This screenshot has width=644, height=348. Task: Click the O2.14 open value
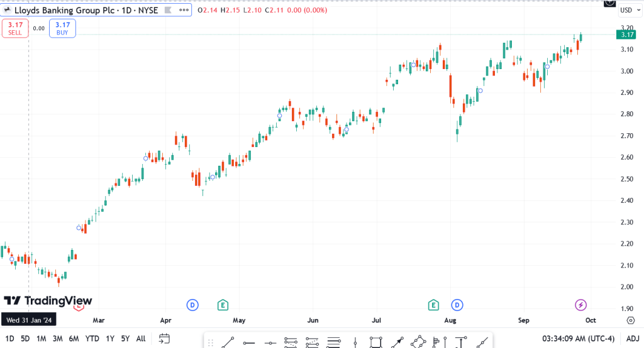[208, 10]
